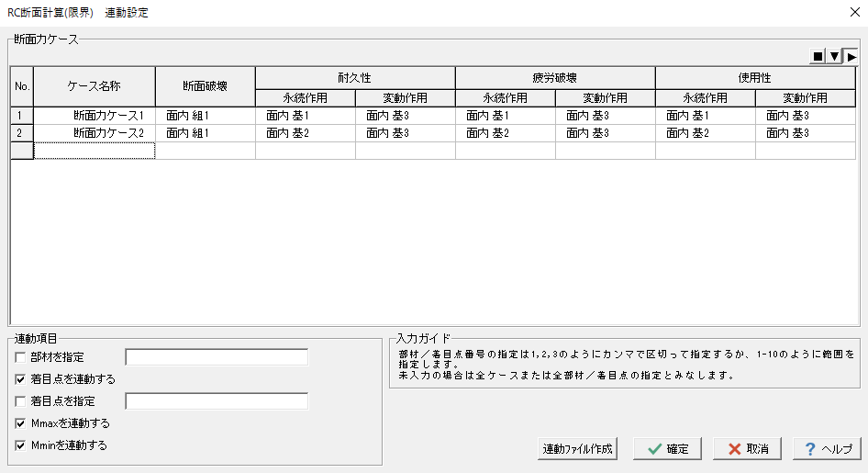Click the cell 断面力ケース2
Image resolution: width=868 pixels, height=473 pixels.
click(95, 133)
